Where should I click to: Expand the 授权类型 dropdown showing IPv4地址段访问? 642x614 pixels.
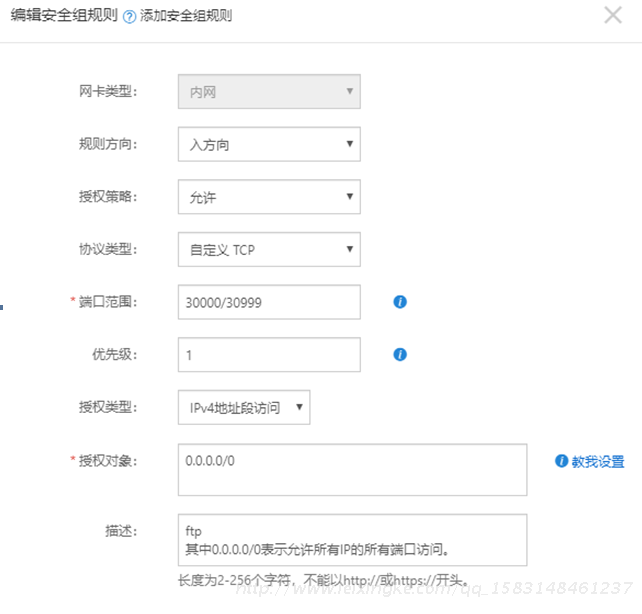(x=244, y=407)
